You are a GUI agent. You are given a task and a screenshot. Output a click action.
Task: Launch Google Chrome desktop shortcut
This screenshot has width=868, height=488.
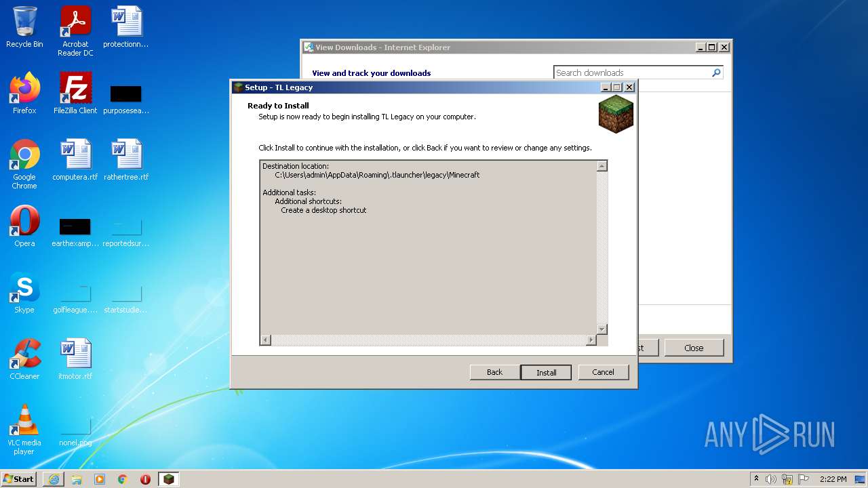click(x=24, y=164)
